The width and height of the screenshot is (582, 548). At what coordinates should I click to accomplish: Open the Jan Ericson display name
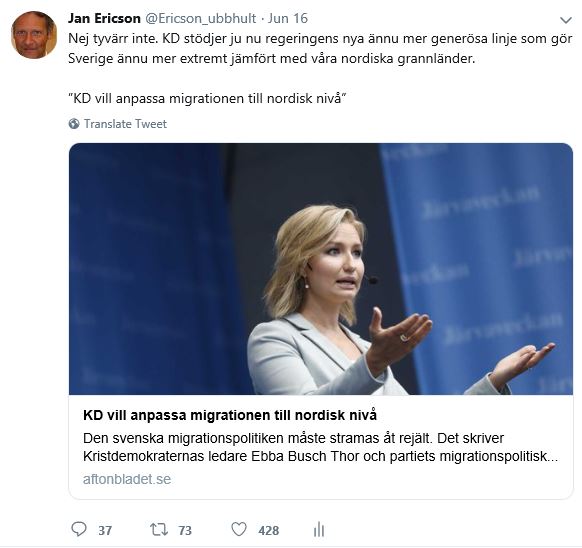pos(104,18)
